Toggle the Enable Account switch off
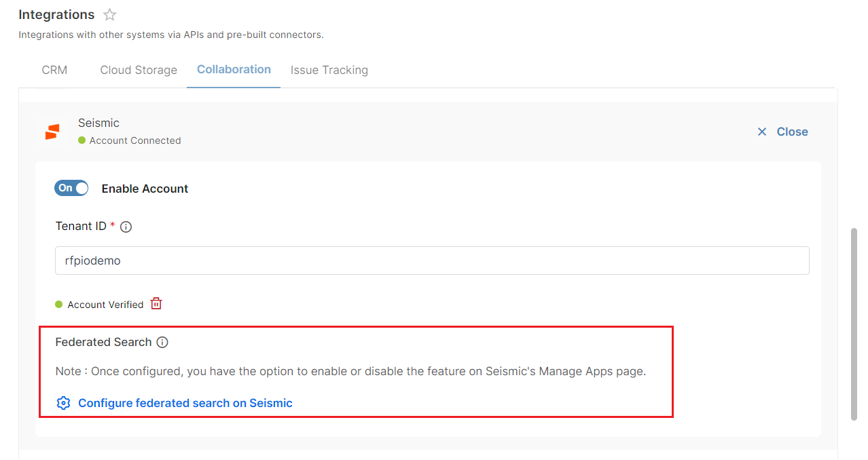This screenshot has height=460, width=868. tap(71, 188)
